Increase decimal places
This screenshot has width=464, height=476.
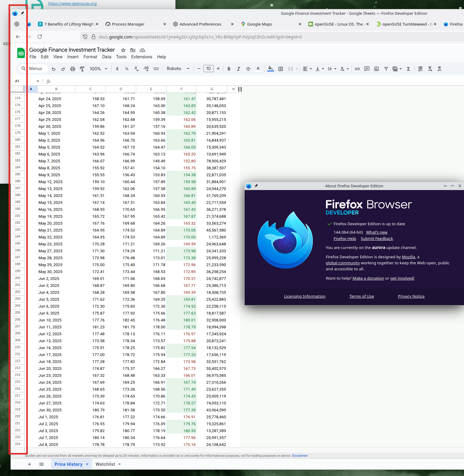(x=146, y=69)
